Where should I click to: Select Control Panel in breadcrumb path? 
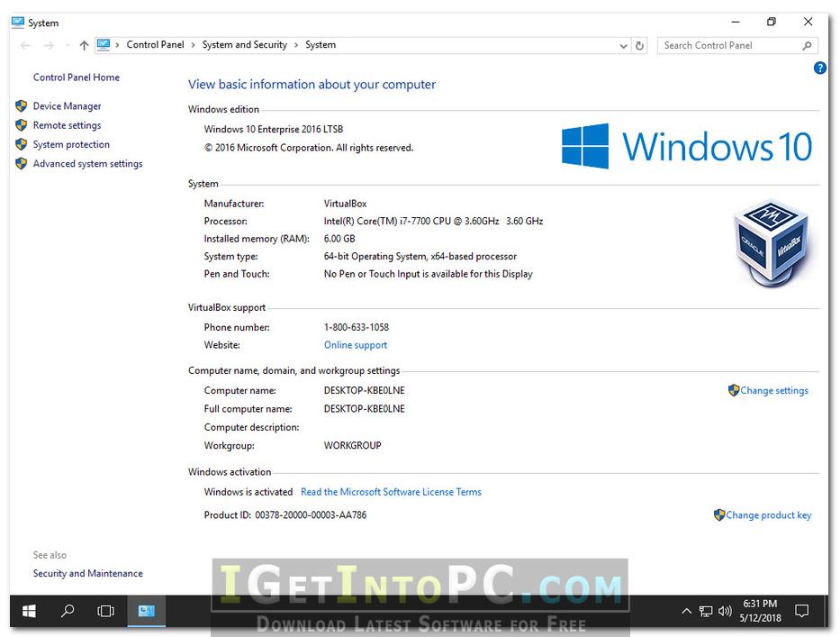[156, 44]
